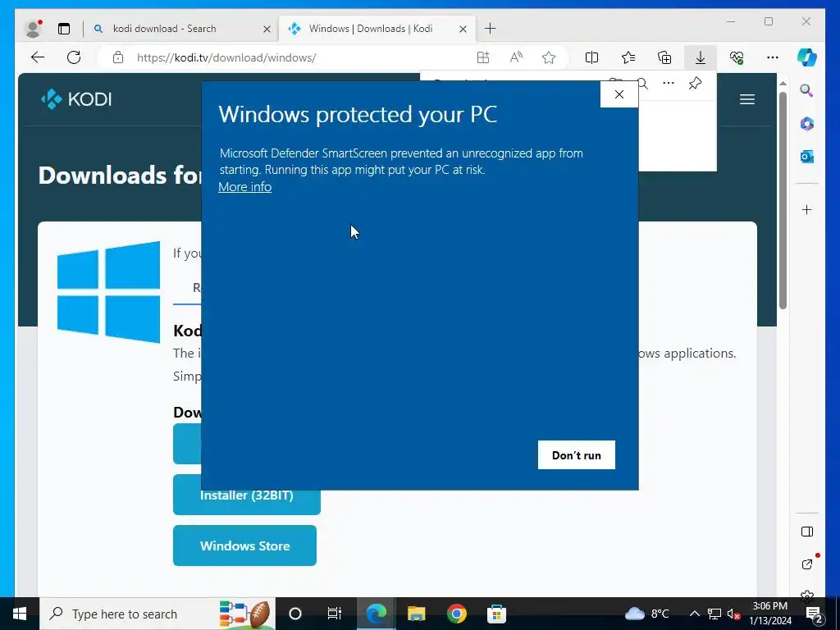840x630 pixels.
Task: Open Task View on the taskbar
Action: point(335,614)
